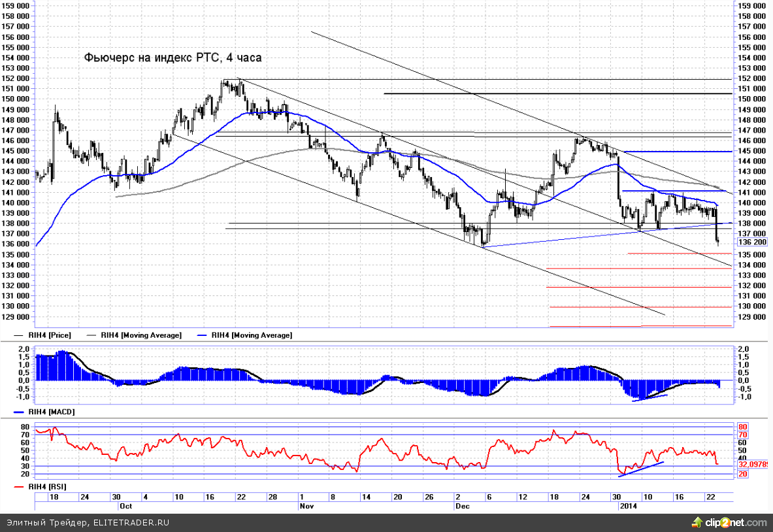Viewport: 773px width, 532px height.
Task: Click the blue MACD legend line marker
Action: tap(18, 413)
